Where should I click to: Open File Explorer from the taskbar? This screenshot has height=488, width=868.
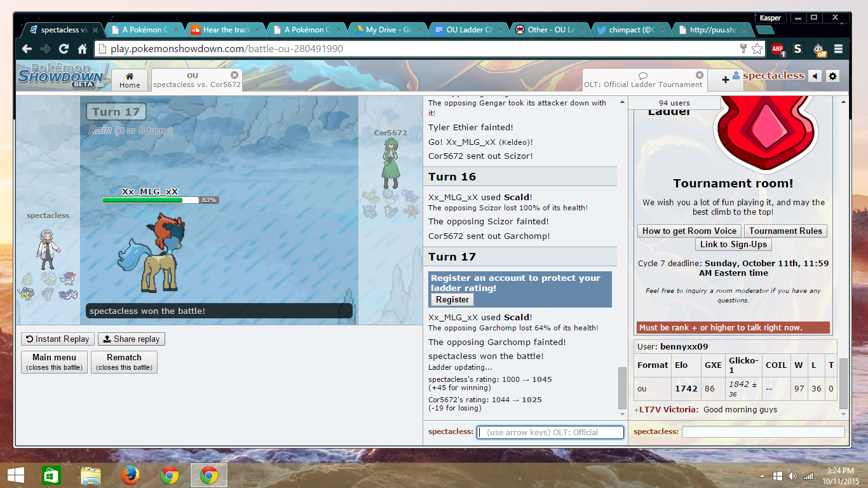pos(91,475)
